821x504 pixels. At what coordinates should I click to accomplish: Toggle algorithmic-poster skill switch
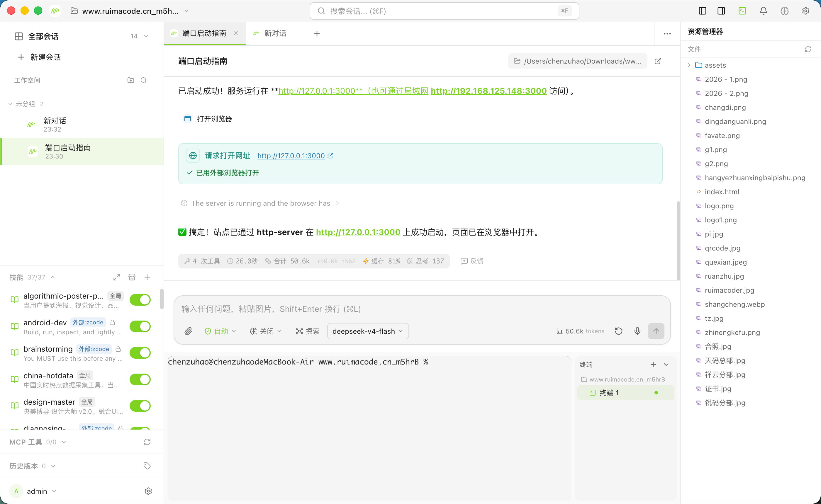140,300
